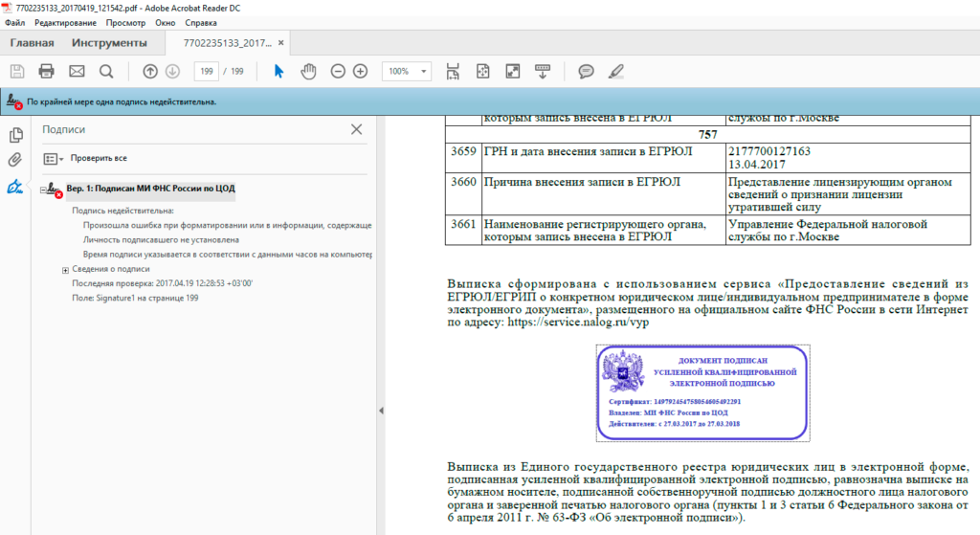
Task: Switch to the Главная tab
Action: pos(32,42)
